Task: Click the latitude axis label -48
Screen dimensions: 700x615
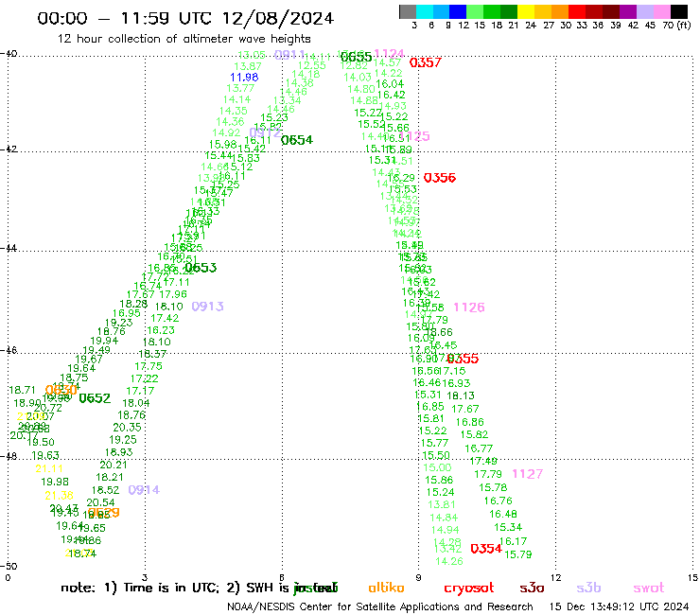Action: 9,456
